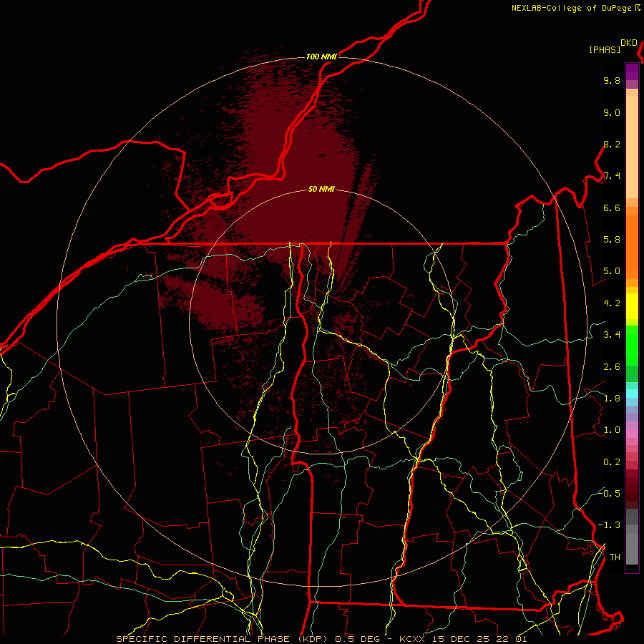Click the 5.0 scale value
Image resolution: width=644 pixels, height=644 pixels.
tap(612, 271)
